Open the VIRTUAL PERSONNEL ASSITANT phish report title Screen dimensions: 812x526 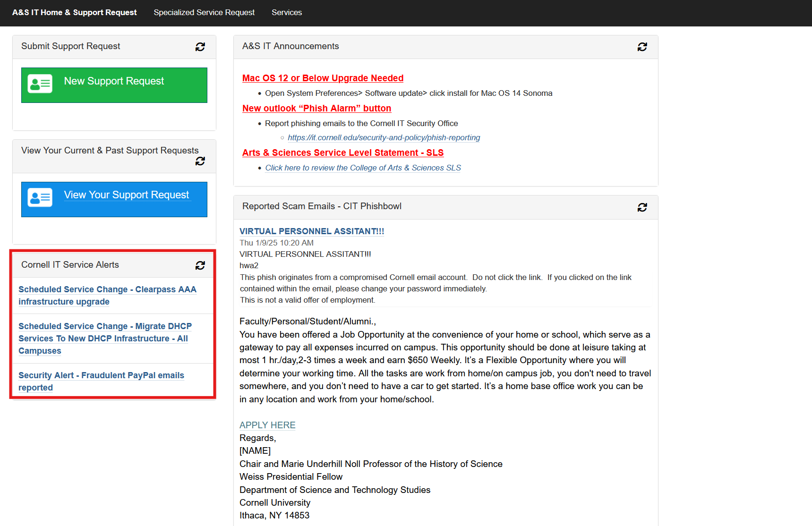tap(311, 231)
